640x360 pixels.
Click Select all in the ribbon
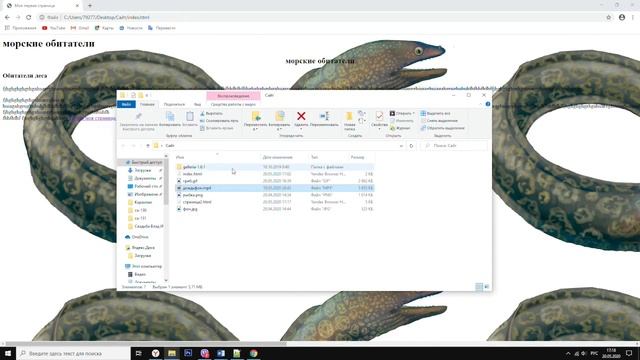coord(436,113)
